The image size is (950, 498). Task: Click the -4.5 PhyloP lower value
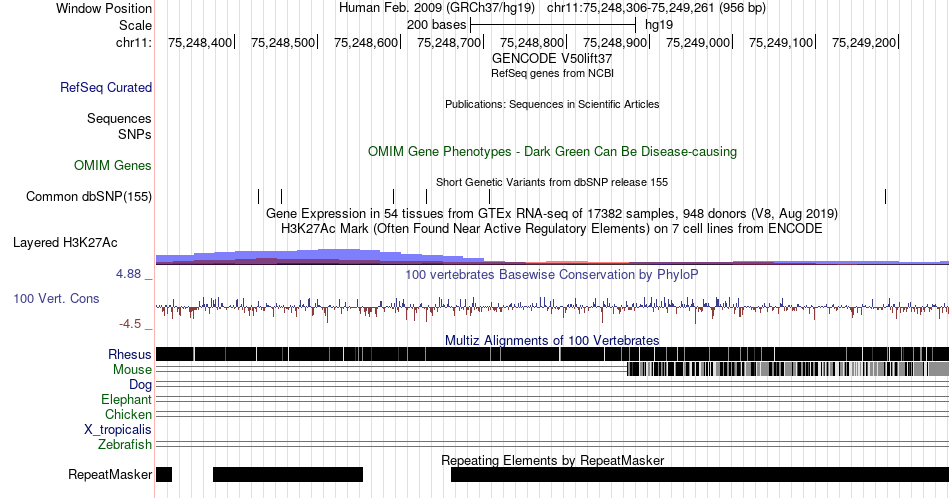pos(130,324)
